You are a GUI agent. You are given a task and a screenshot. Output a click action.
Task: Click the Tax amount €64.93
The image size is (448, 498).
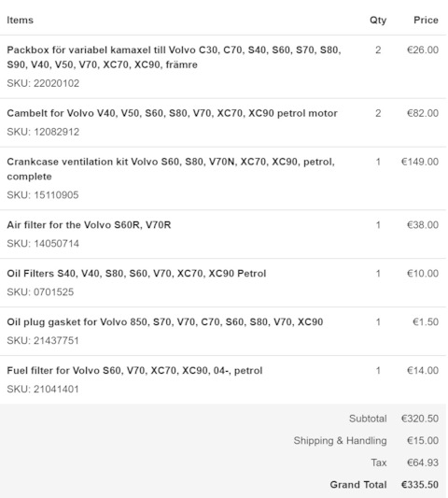pos(423,462)
